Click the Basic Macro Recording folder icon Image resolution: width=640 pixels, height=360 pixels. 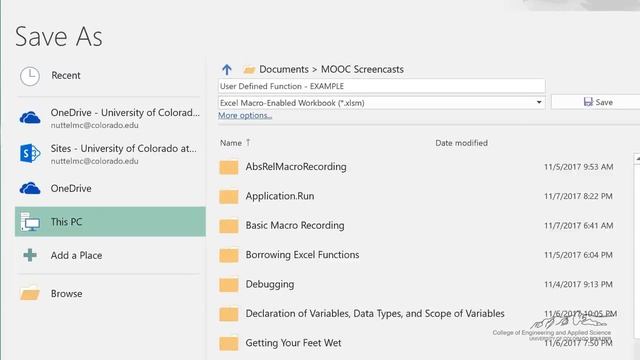[x=229, y=226]
